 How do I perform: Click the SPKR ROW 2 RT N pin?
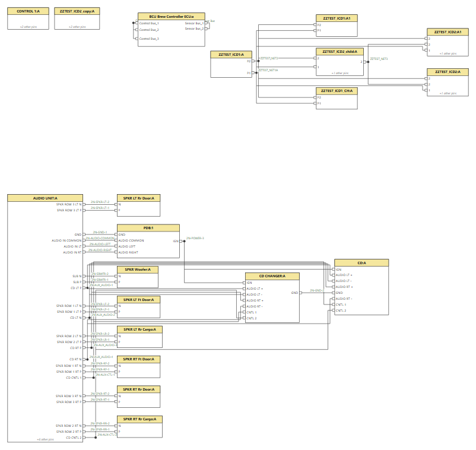point(69,426)
